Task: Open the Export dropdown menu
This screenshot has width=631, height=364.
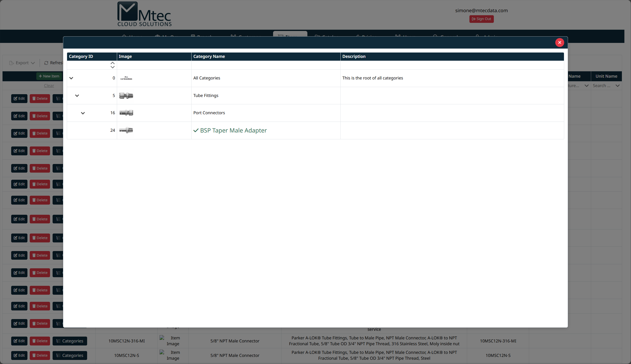Action: 22,63
